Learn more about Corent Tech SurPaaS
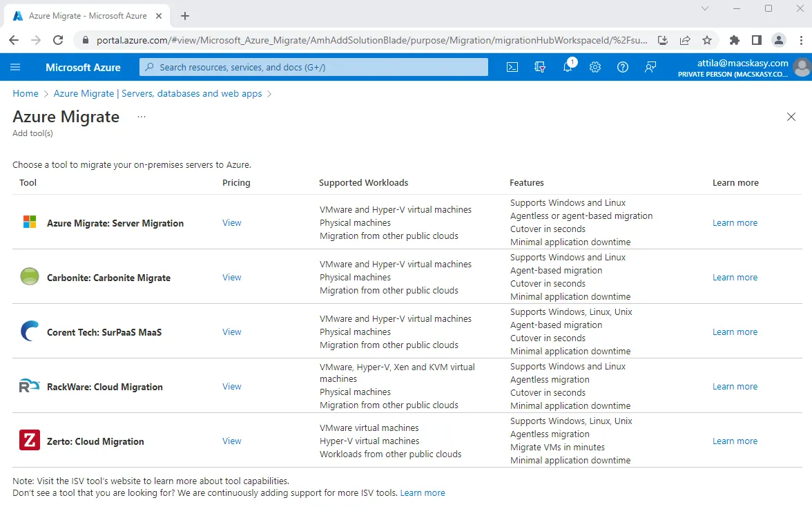 pos(735,332)
